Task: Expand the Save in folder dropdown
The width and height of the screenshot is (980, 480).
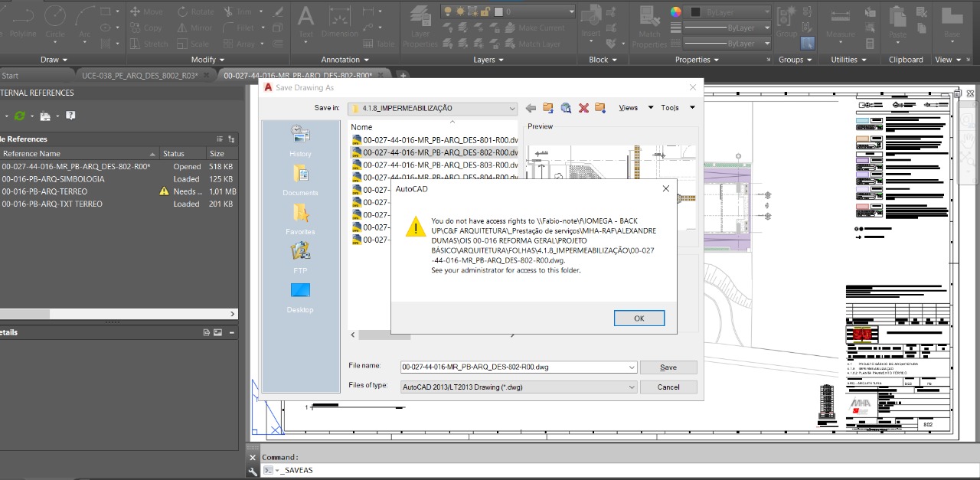Action: [x=511, y=109]
